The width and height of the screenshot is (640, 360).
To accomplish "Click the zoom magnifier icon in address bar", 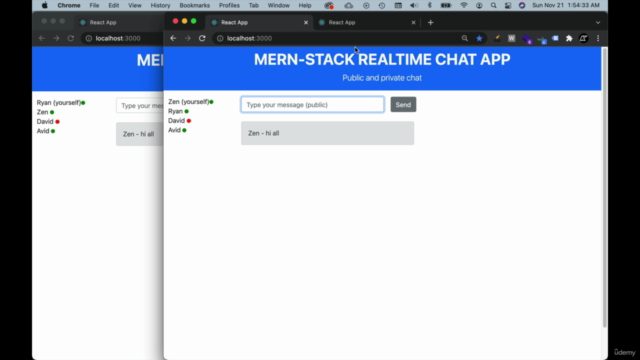I will 464,38.
